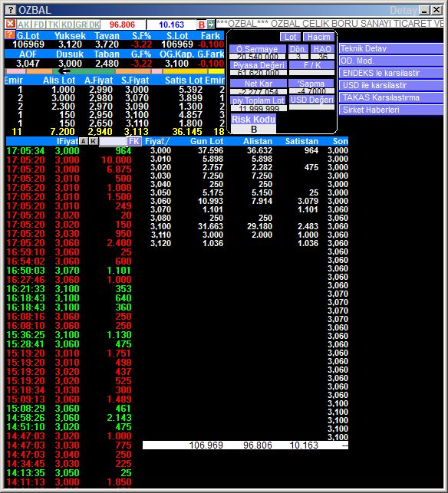The width and height of the screenshot is (448, 493).
Task: Open Teknik Detay
Action: point(391,48)
